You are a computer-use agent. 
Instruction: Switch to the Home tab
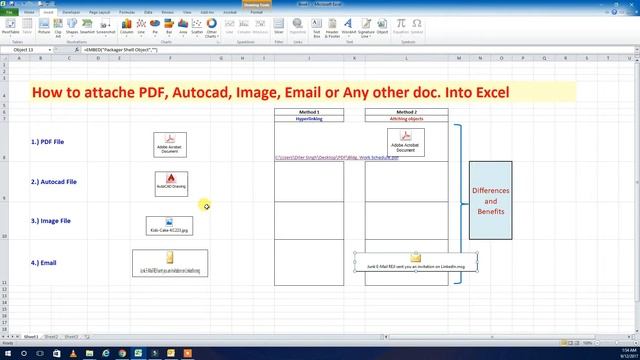(x=29, y=12)
